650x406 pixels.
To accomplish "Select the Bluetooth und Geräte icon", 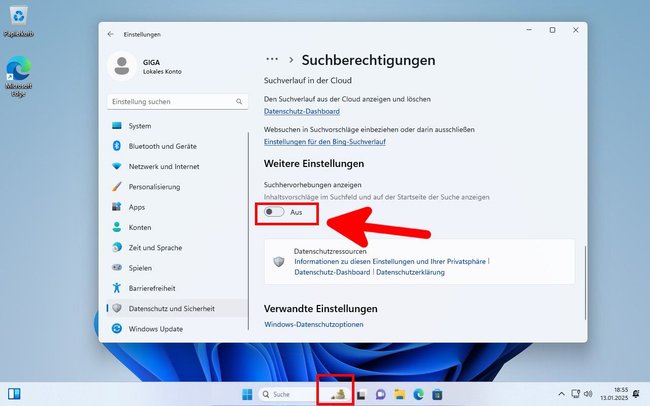I will pos(117,146).
